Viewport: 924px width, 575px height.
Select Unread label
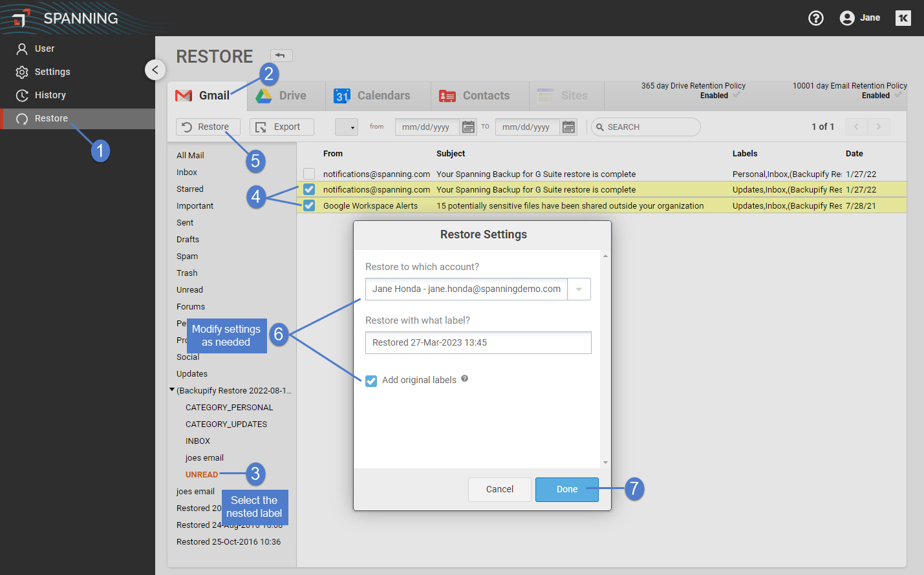tap(189, 289)
